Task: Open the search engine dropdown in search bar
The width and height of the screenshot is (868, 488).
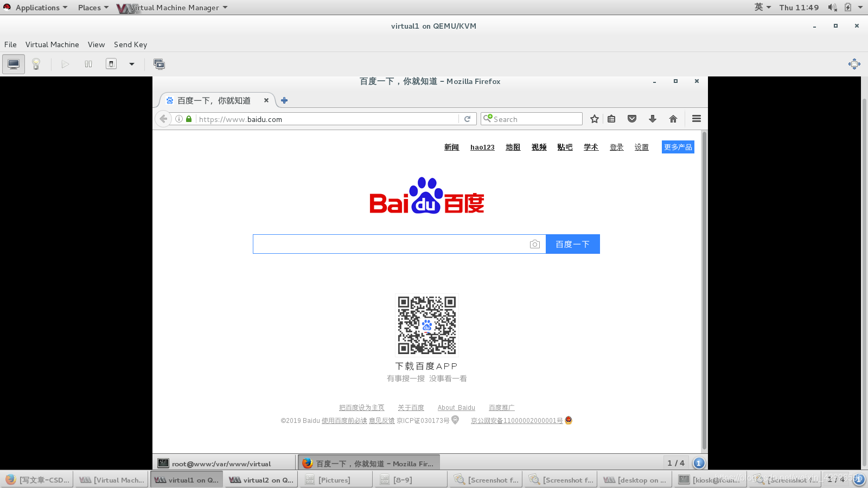Action: pyautogui.click(x=488, y=118)
